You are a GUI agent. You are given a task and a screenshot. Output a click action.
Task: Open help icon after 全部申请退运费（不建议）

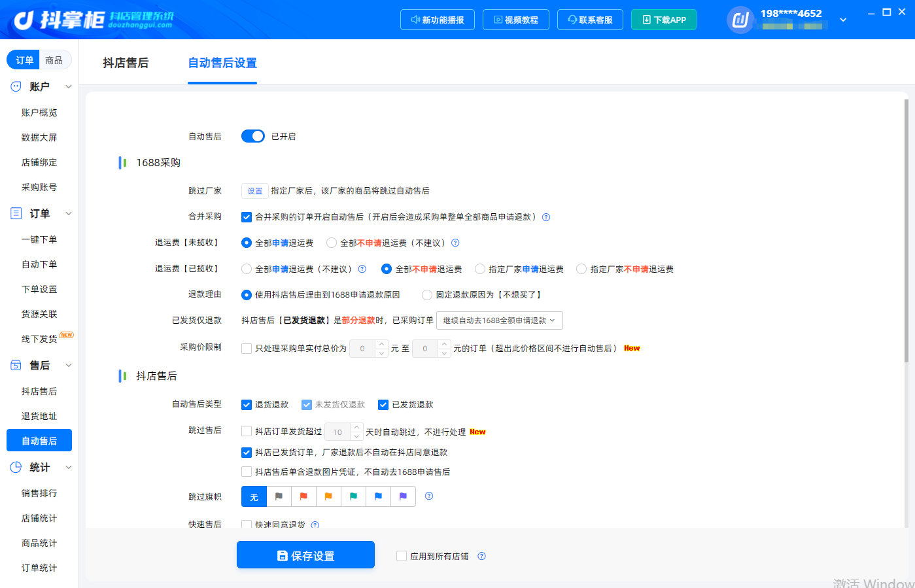pyautogui.click(x=362, y=269)
